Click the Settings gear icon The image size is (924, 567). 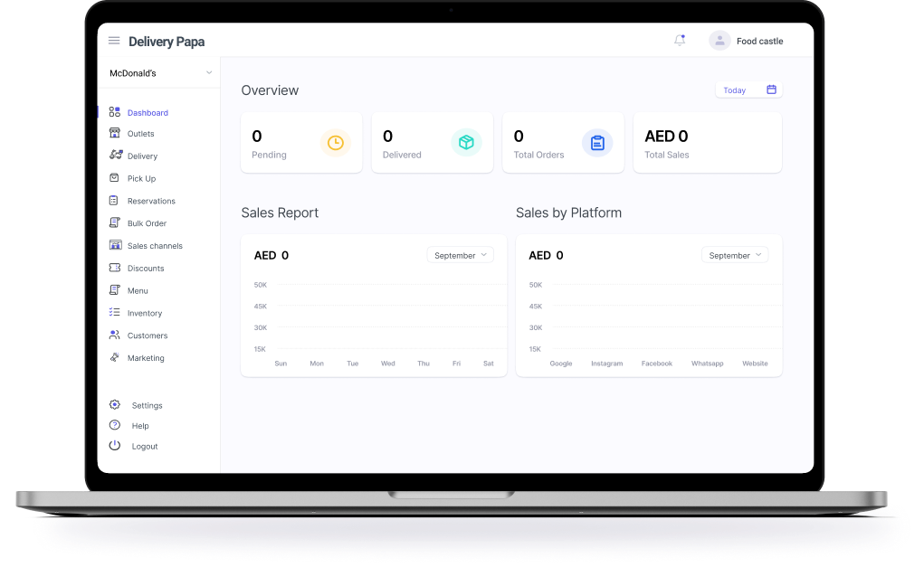coord(115,404)
